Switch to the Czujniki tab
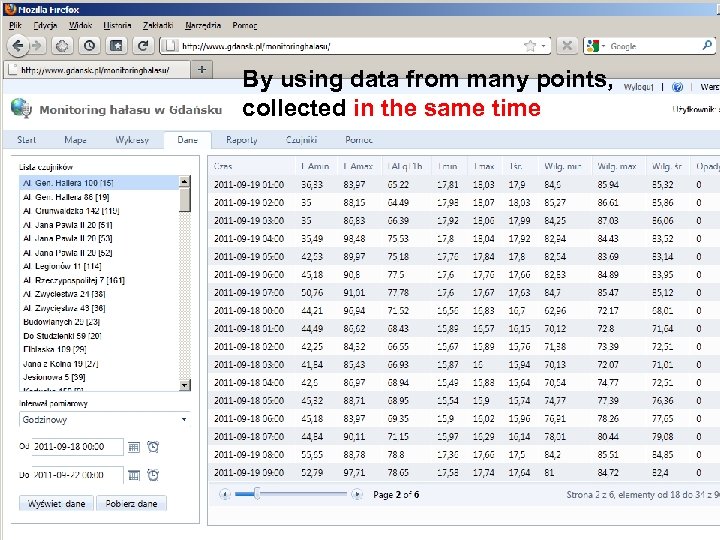The height and width of the screenshot is (540, 720). click(301, 140)
